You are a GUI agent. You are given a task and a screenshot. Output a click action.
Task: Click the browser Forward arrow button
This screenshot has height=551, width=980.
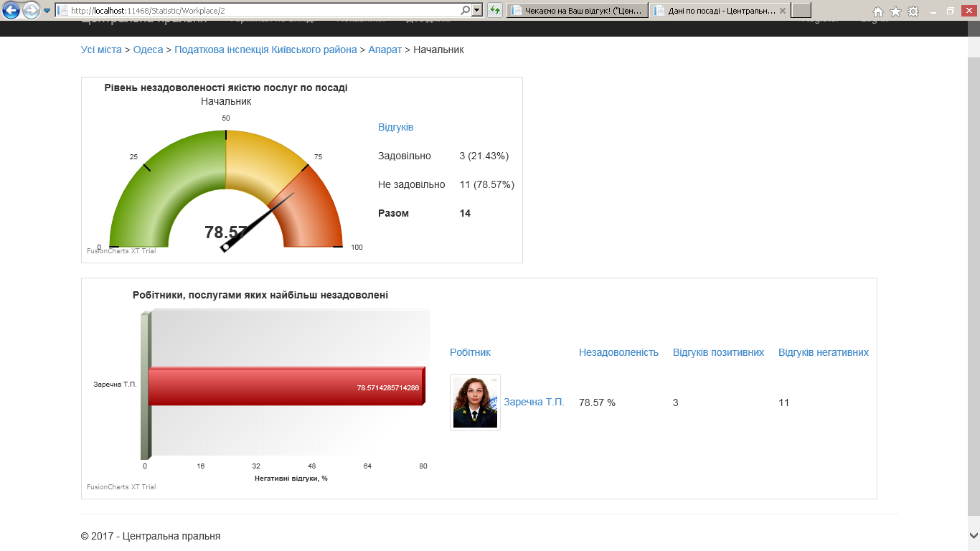pos(31,11)
